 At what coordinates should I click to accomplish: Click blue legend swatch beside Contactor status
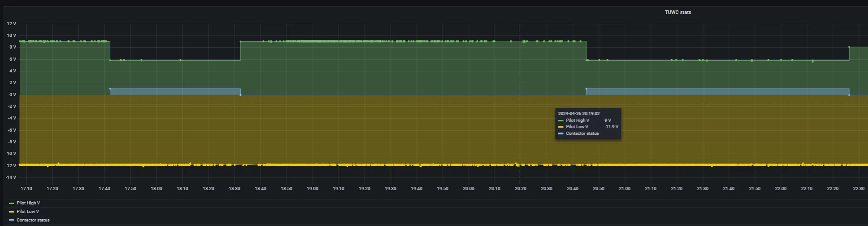click(x=11, y=220)
